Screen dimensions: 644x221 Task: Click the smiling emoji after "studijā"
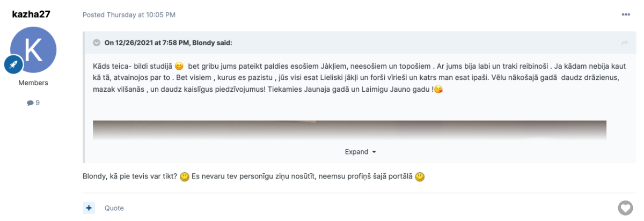point(179,67)
